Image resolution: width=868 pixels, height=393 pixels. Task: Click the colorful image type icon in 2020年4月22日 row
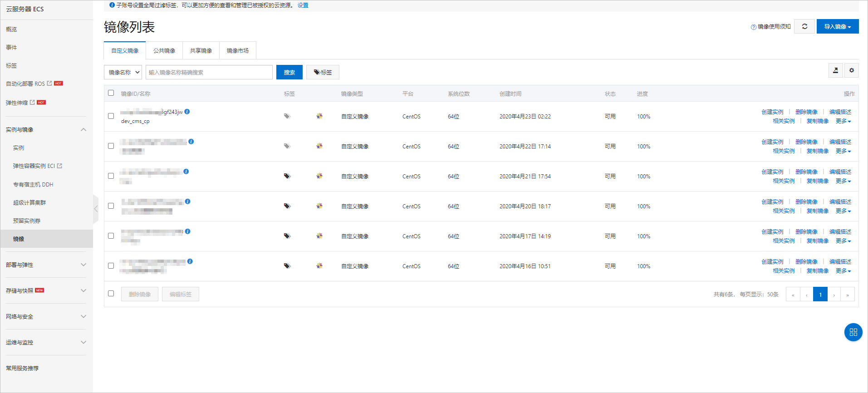(x=319, y=146)
